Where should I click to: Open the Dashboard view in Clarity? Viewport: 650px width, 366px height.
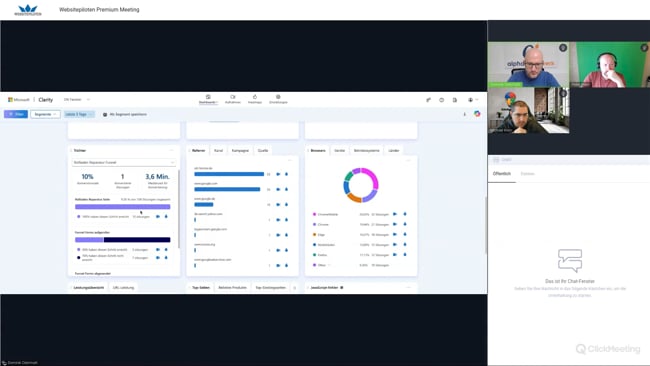[x=208, y=99]
